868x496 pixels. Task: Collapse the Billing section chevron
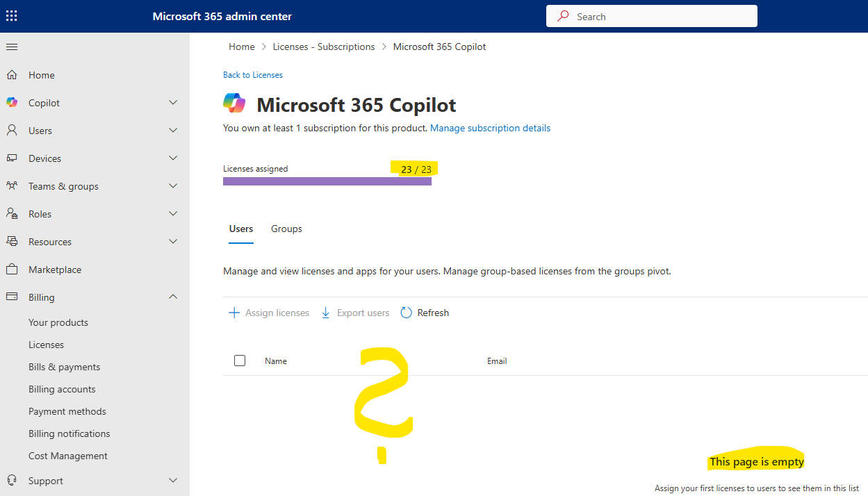click(173, 297)
